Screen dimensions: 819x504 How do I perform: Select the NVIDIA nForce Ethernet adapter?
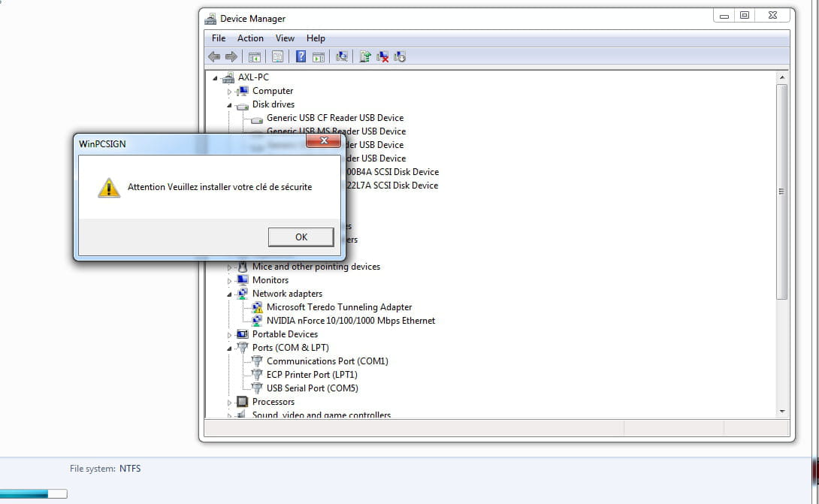tap(351, 320)
